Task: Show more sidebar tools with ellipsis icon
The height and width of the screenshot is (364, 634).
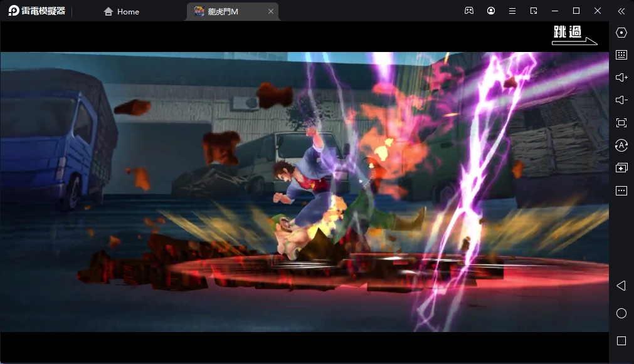Action: [x=621, y=190]
